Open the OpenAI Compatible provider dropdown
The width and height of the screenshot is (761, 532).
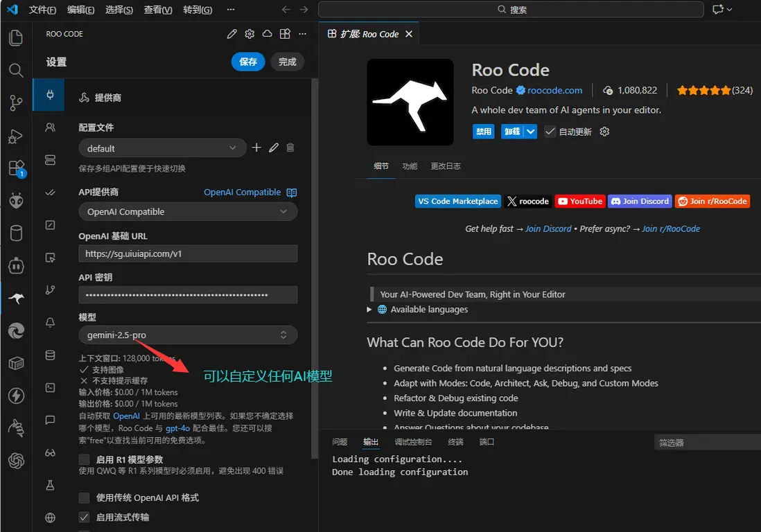pos(188,212)
